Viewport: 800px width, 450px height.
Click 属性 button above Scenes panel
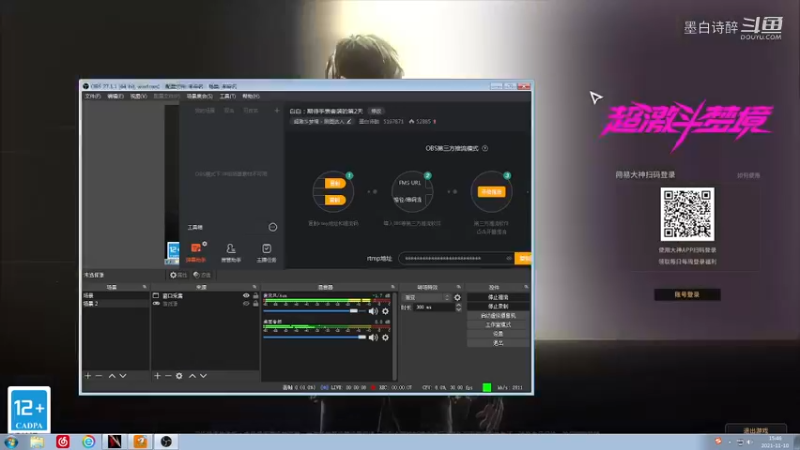[x=179, y=275]
